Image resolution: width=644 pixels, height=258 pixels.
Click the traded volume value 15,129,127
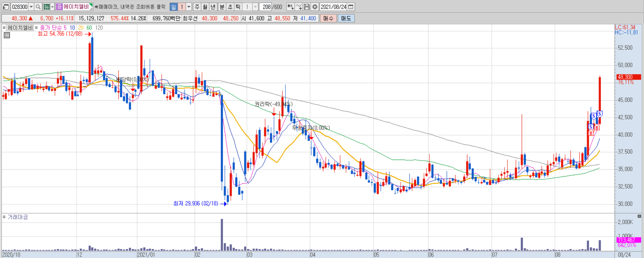click(92, 18)
